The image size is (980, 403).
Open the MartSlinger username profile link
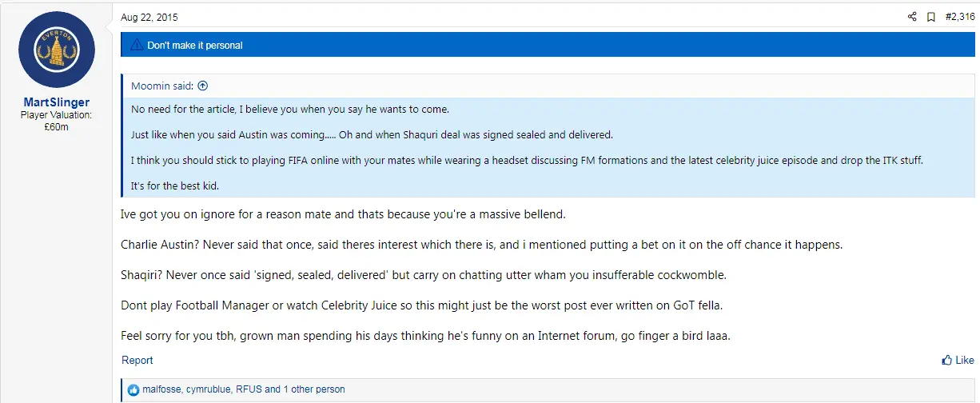point(56,102)
